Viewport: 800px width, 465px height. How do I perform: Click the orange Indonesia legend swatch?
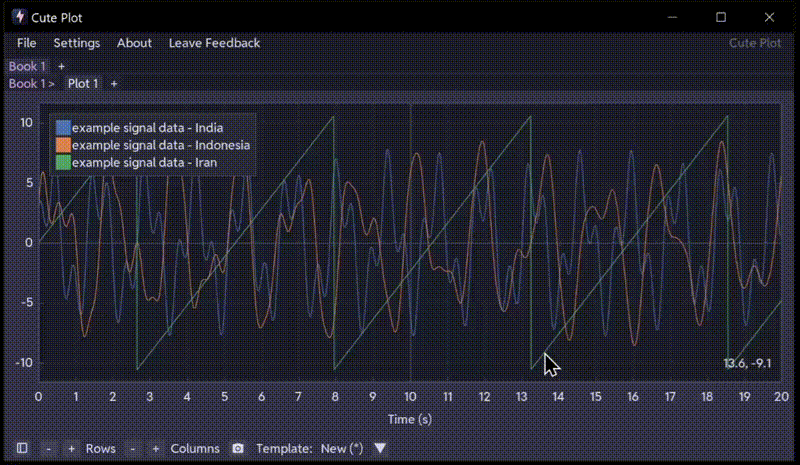point(63,145)
